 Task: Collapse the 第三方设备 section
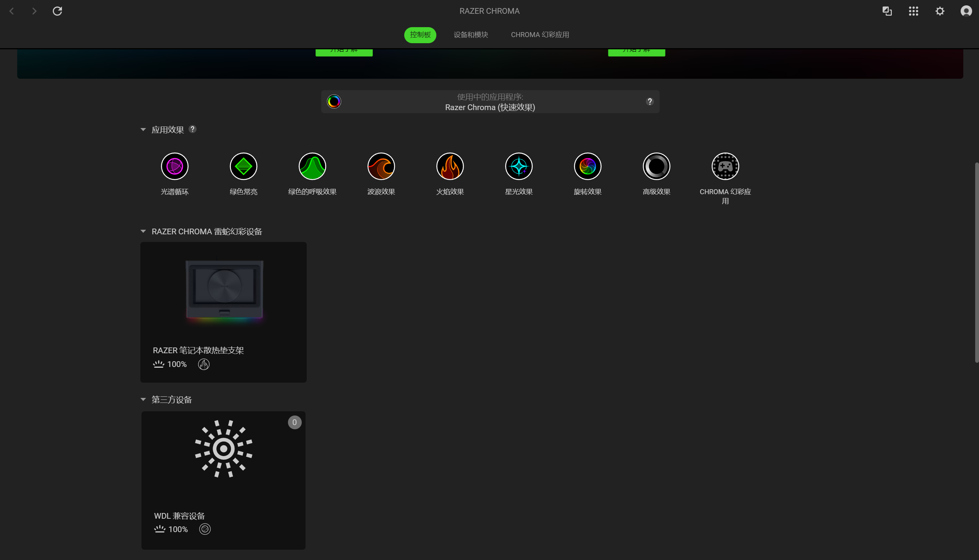point(143,399)
